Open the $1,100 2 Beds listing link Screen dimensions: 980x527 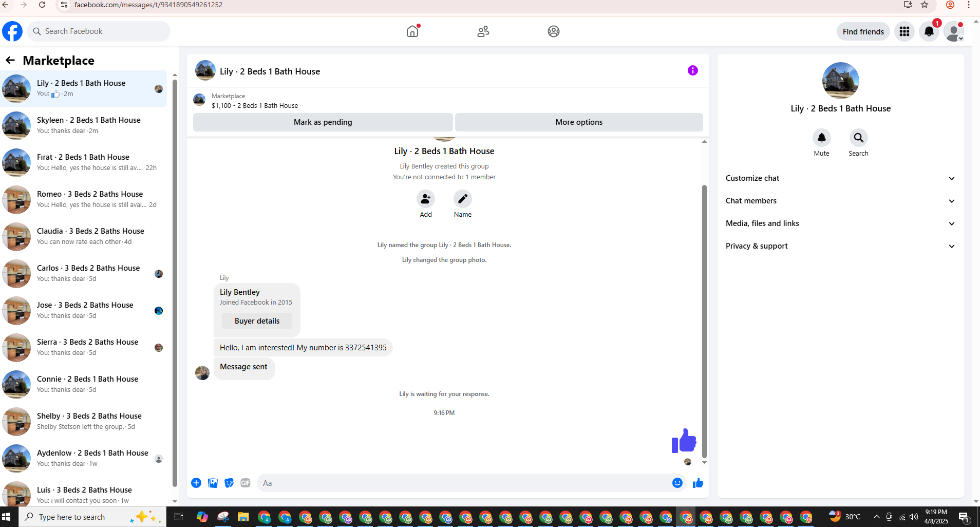point(255,106)
